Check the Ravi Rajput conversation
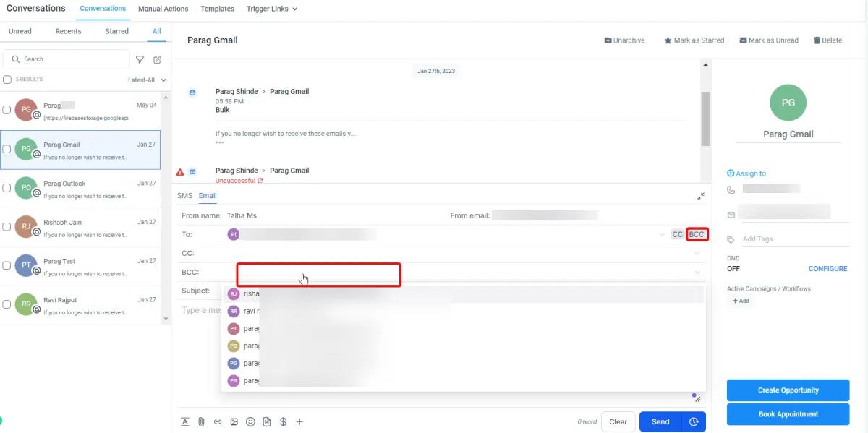Viewport: 868px width, 433px height. 7,304
